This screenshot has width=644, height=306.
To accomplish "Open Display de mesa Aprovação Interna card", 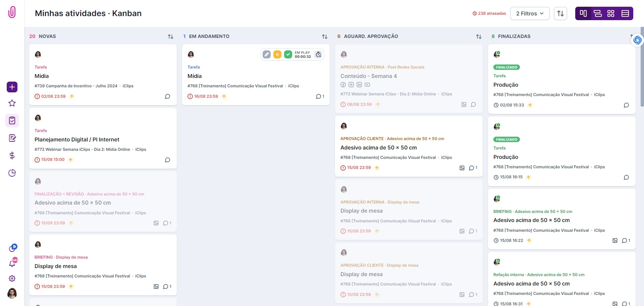I will [409, 210].
